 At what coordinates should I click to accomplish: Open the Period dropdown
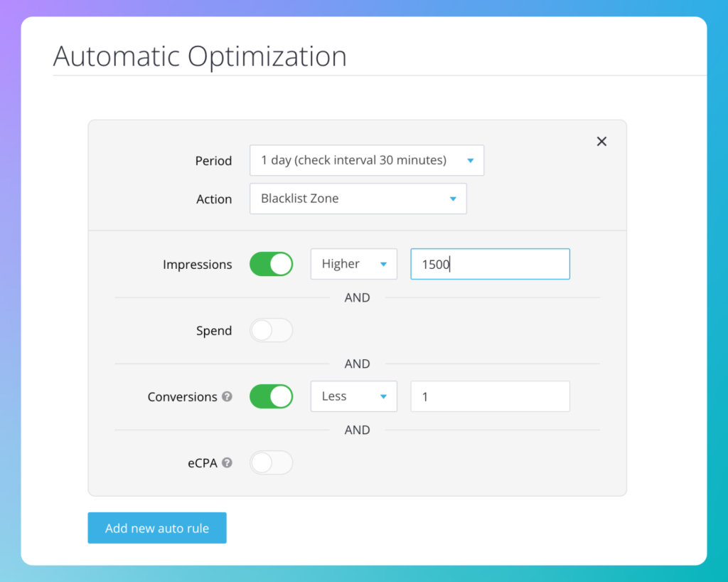click(x=366, y=160)
